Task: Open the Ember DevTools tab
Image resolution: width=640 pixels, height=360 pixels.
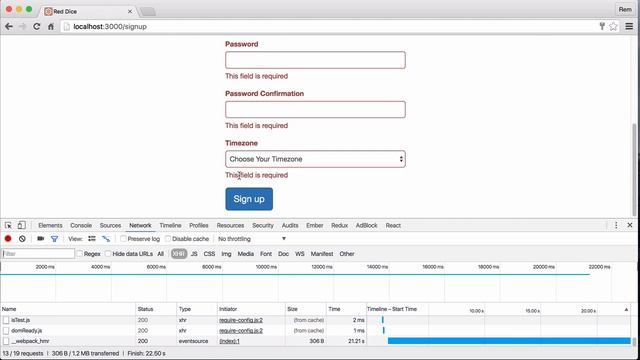Action: point(314,225)
